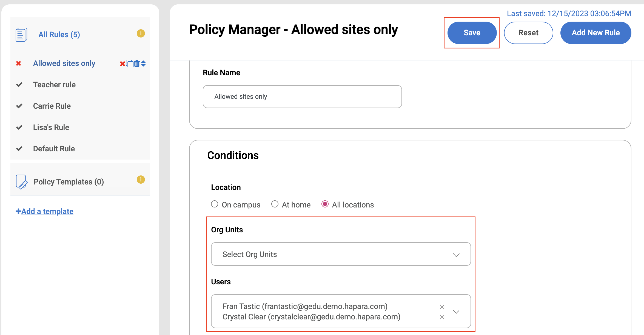Click the Org Units label
This screenshot has height=335, width=644.
pyautogui.click(x=227, y=230)
